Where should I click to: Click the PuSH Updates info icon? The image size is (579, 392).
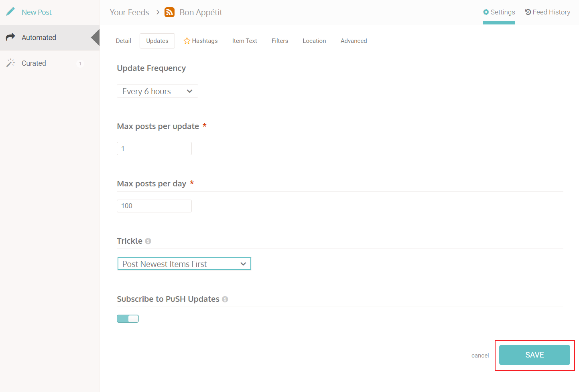tap(225, 299)
